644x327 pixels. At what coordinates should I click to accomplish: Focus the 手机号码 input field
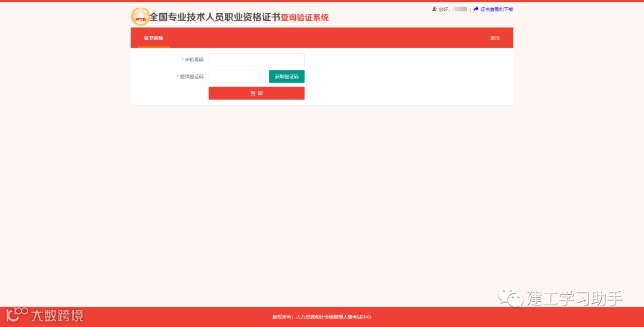256,60
